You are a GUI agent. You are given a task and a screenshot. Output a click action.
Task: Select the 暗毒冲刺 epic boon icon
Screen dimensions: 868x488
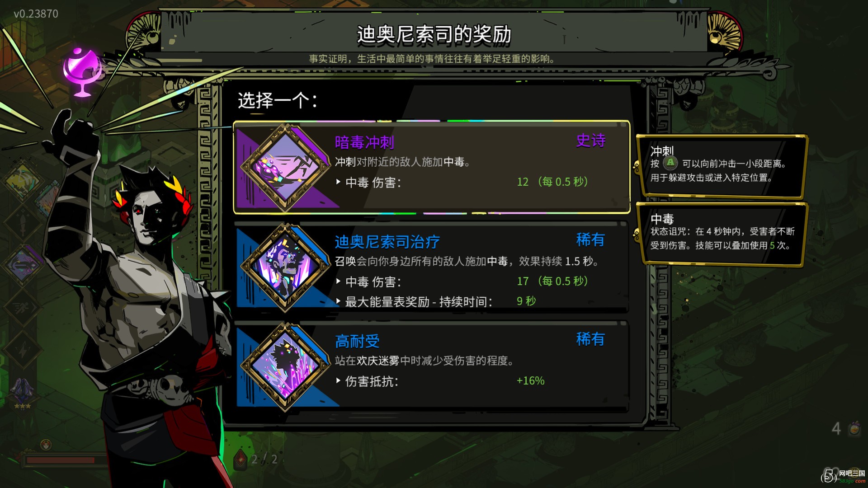(x=285, y=168)
